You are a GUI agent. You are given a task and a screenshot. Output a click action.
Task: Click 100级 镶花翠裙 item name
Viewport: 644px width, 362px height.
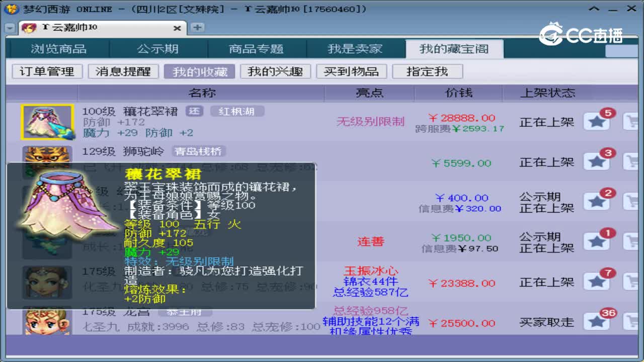[x=130, y=112]
